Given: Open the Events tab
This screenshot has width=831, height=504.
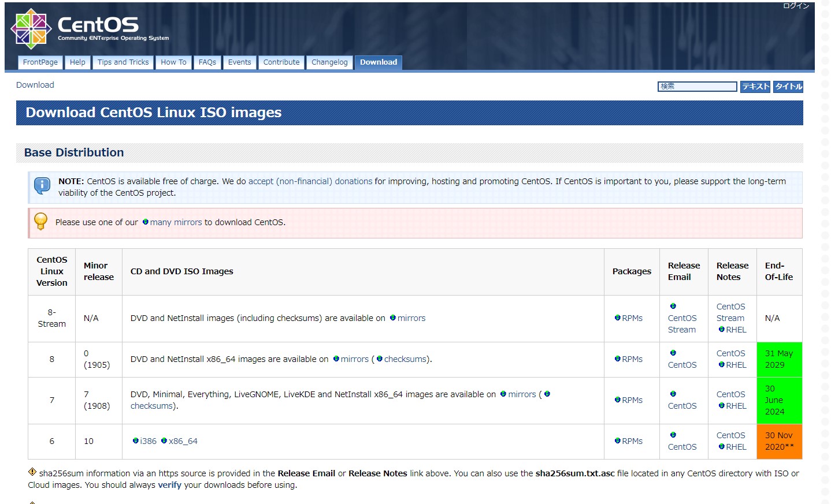Looking at the screenshot, I should [x=240, y=62].
